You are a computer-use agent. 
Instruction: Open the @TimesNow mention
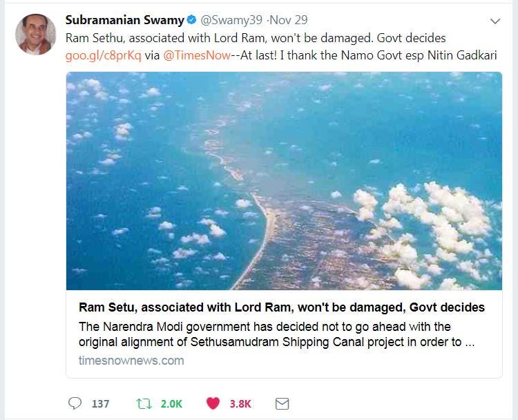pyautogui.click(x=197, y=55)
